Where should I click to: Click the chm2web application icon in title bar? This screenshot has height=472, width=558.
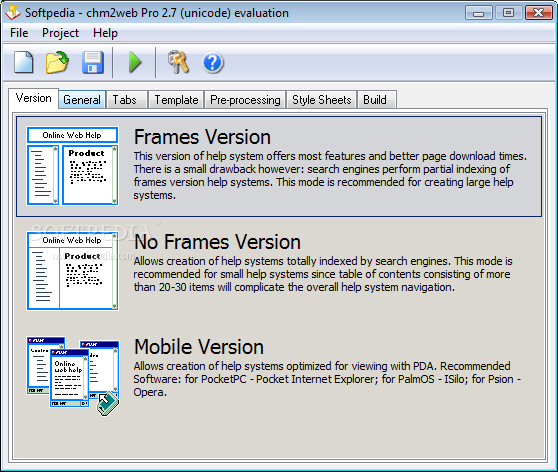pos(12,13)
